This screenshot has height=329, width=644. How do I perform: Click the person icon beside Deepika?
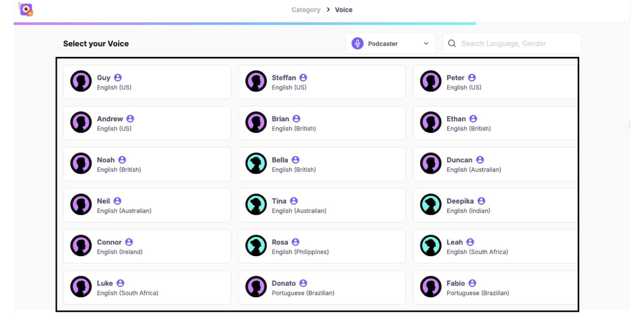(x=481, y=201)
